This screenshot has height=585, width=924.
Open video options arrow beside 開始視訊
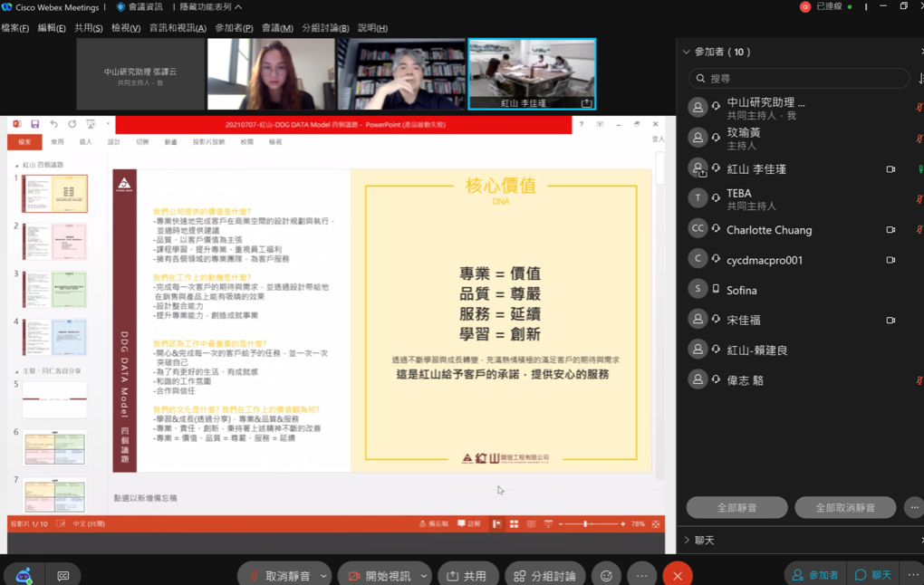tap(424, 576)
